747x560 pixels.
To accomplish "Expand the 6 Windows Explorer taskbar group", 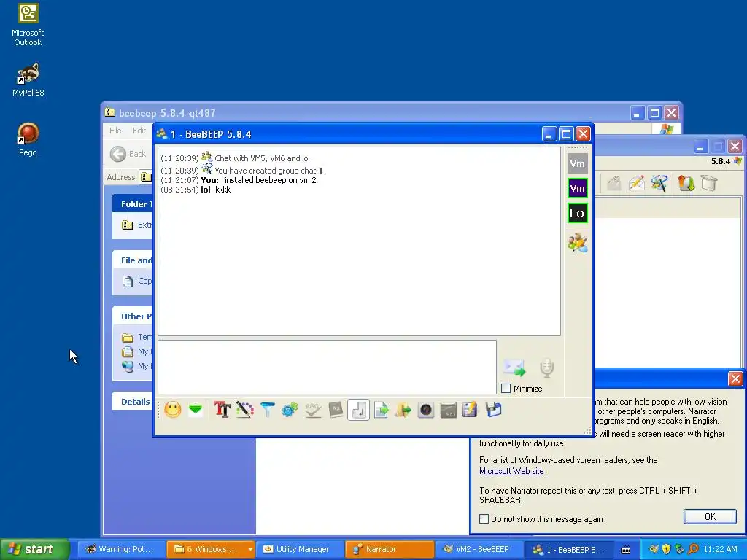I will [x=211, y=550].
